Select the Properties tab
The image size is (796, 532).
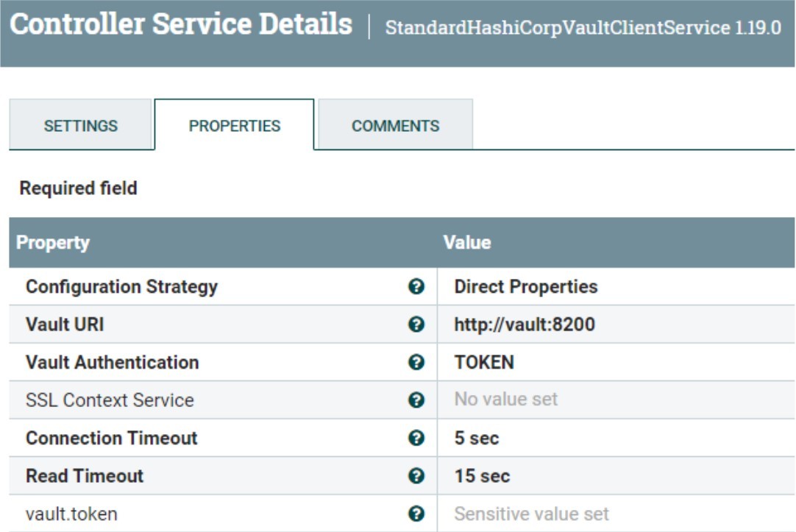pyautogui.click(x=235, y=125)
